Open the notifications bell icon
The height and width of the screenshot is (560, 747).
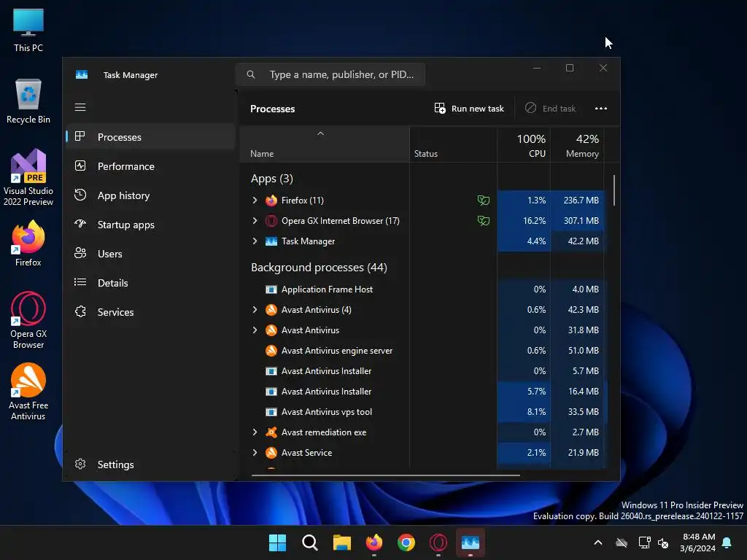pyautogui.click(x=727, y=542)
